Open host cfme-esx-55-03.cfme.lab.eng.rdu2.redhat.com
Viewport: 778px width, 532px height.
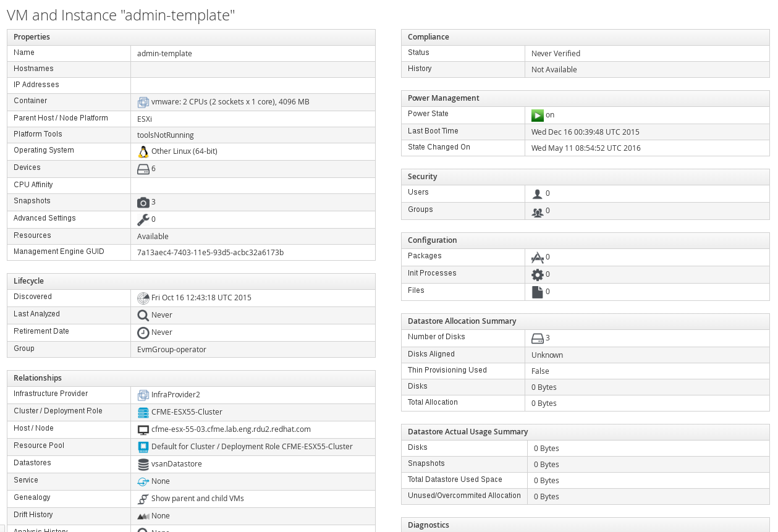[231, 429]
